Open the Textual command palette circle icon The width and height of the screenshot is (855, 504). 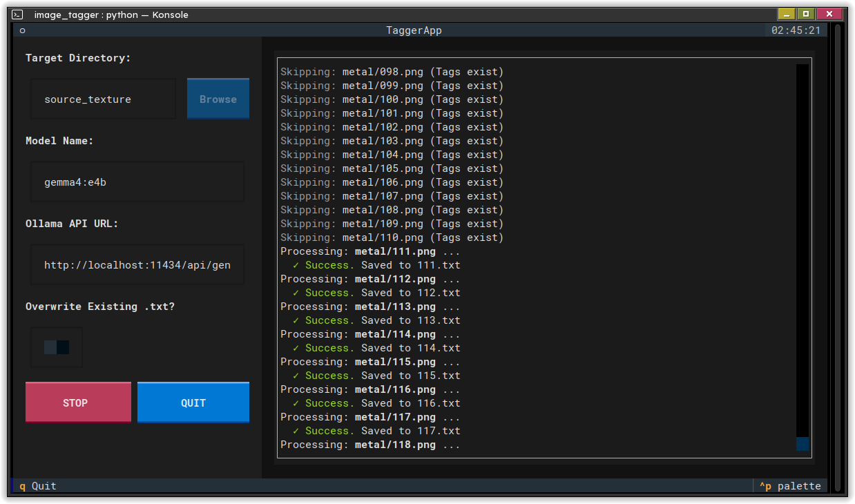tap(22, 30)
